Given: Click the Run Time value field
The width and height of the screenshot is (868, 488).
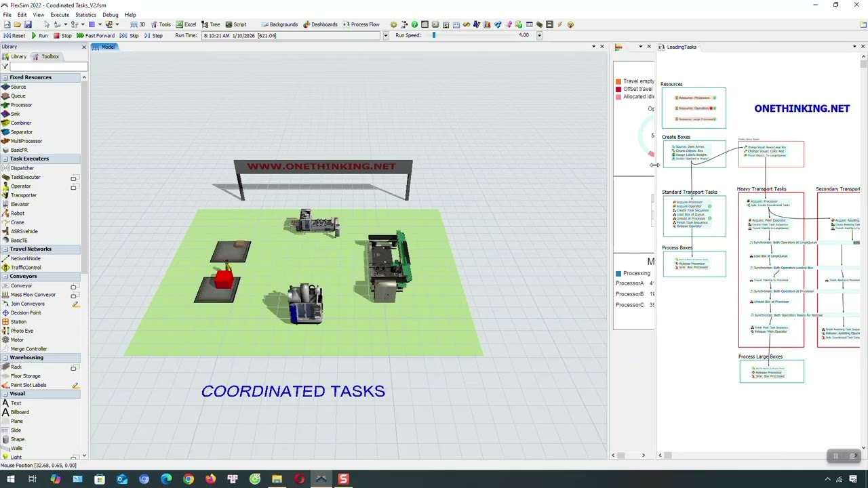Looking at the screenshot, I should 292,35.
